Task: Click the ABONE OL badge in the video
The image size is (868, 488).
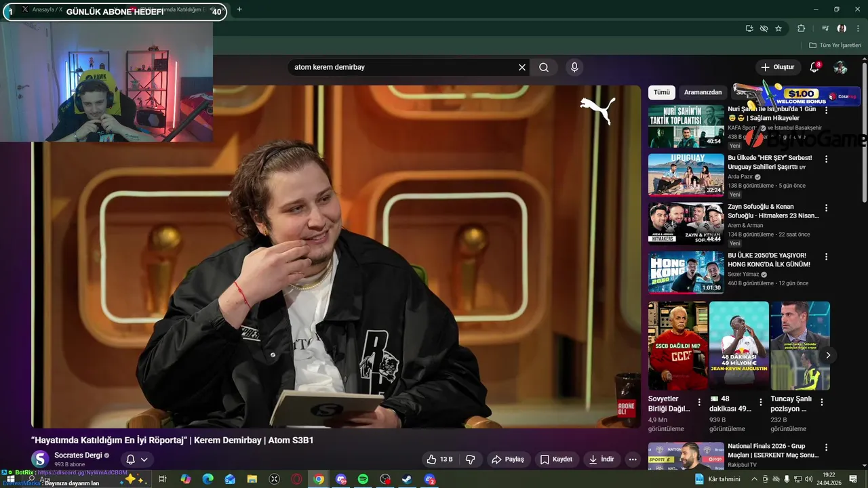Action: [627, 409]
